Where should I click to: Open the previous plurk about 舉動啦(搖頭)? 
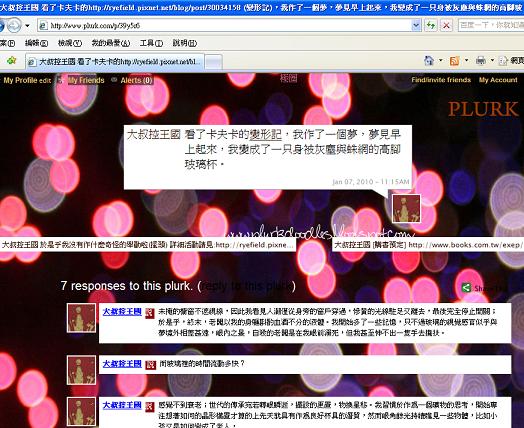pos(148,245)
